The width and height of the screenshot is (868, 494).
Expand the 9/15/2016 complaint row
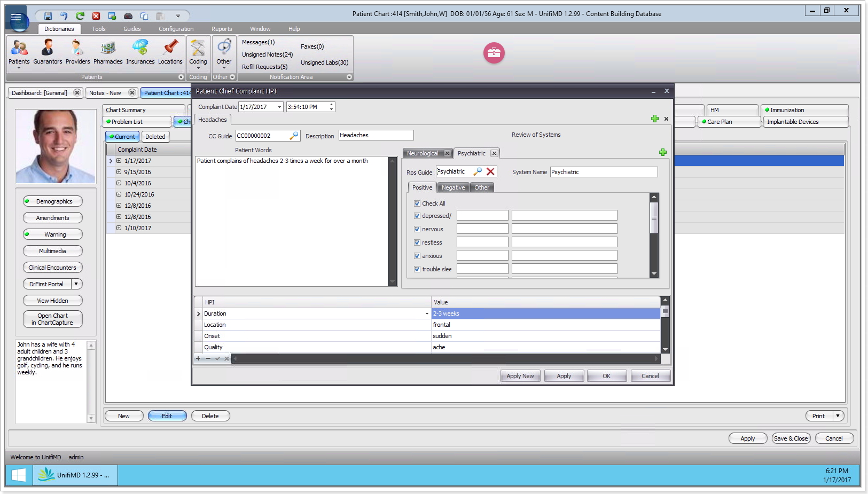coord(119,172)
